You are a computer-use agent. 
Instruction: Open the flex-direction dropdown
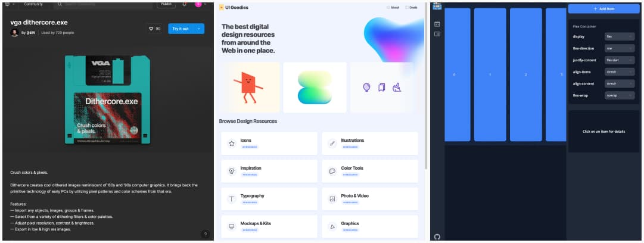(620, 48)
